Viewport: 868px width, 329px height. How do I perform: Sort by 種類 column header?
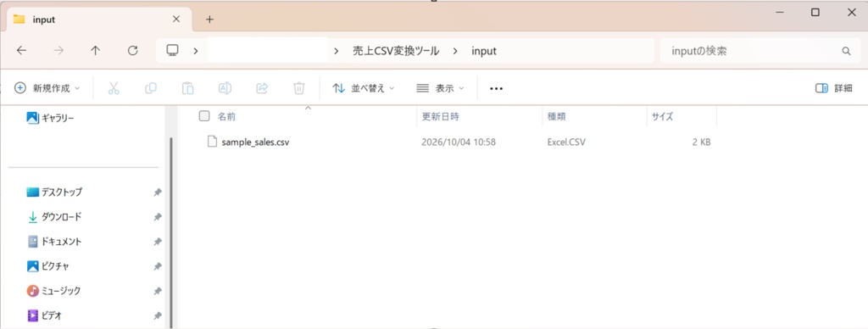tap(556, 117)
